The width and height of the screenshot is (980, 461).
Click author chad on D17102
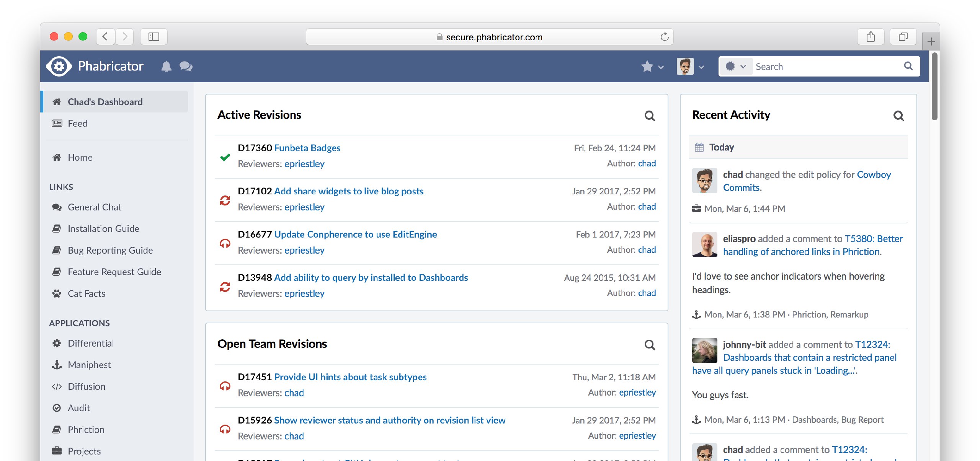tap(647, 207)
